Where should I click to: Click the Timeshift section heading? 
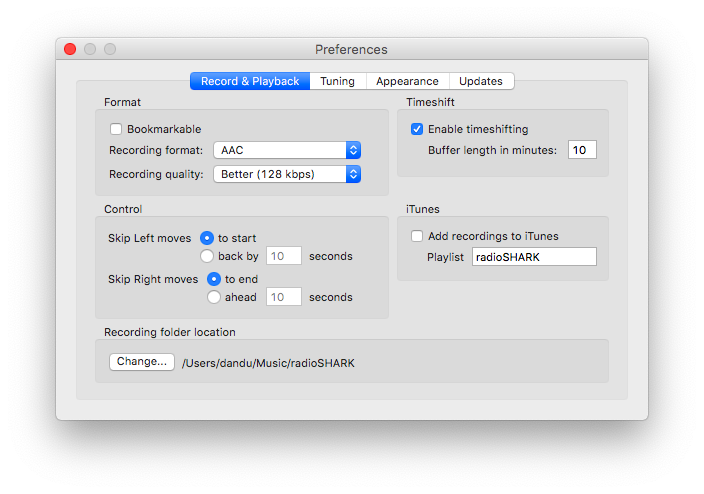click(430, 102)
